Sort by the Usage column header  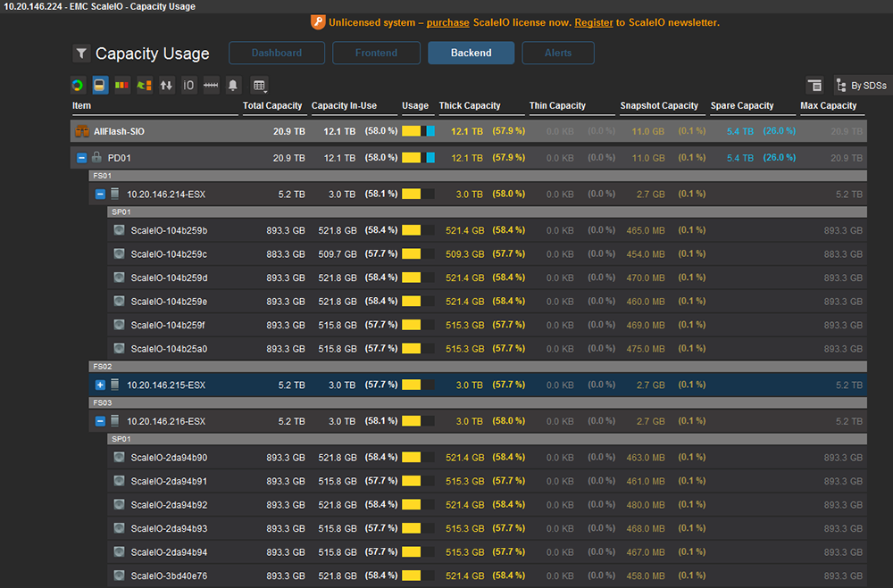pyautogui.click(x=415, y=106)
